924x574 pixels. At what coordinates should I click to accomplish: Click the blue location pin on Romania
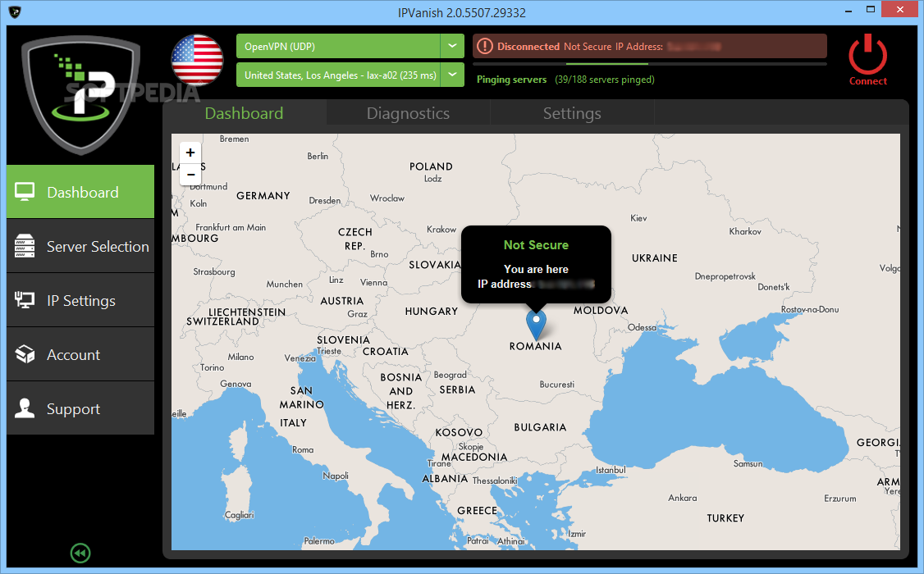[x=536, y=325]
